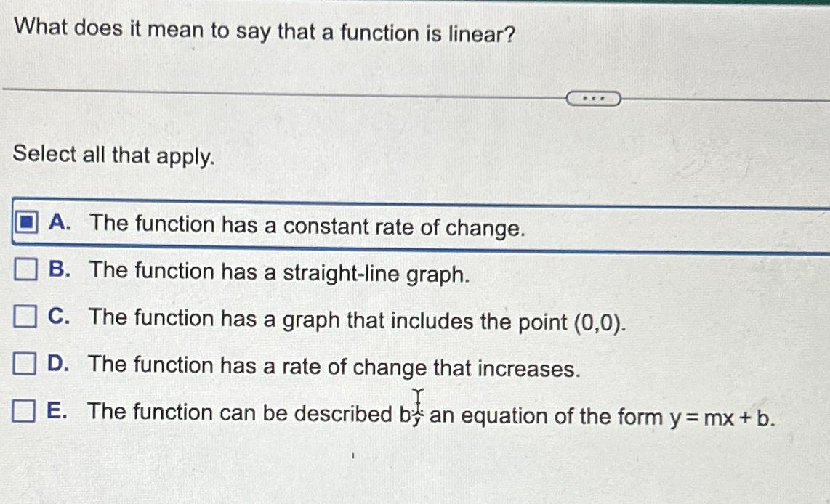Screen dimensions: 830x504
Task: Click the 'Select all that apply' instruction text
Action: pyautogui.click(x=113, y=155)
